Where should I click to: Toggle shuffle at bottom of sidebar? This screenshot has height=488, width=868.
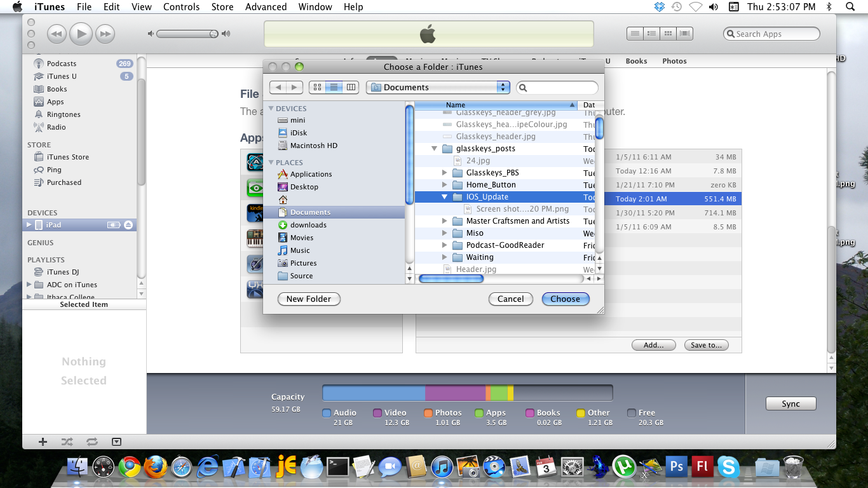[67, 442]
